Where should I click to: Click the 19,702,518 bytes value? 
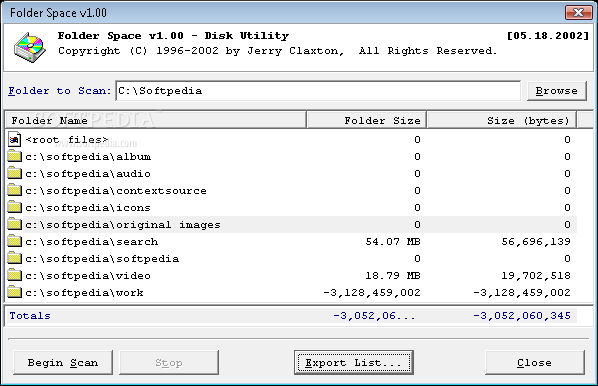tap(536, 276)
